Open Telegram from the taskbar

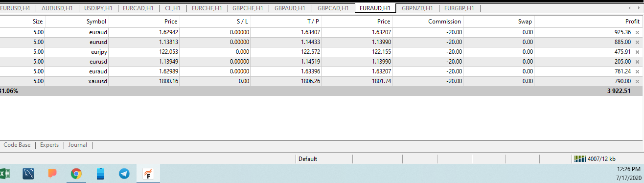(x=124, y=173)
